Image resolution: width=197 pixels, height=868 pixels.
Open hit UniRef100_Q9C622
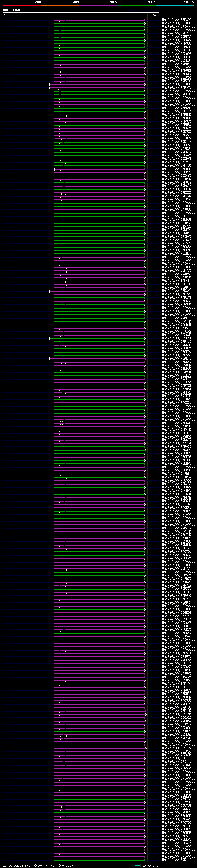177,40
